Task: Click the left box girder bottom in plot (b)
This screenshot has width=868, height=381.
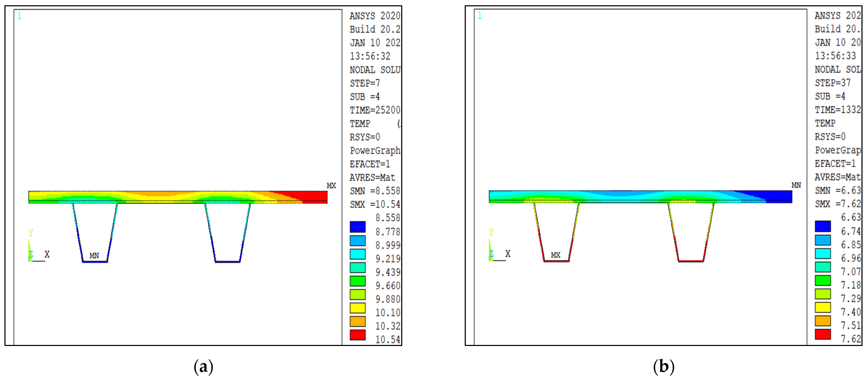Action: click(556, 261)
